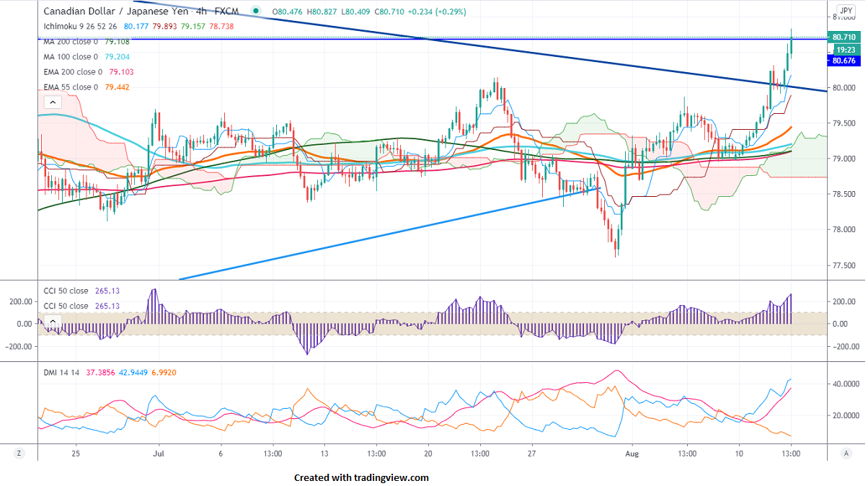Click the upper CCI 50 close legend
Viewport: 868px width, 486px height.
coord(66,291)
